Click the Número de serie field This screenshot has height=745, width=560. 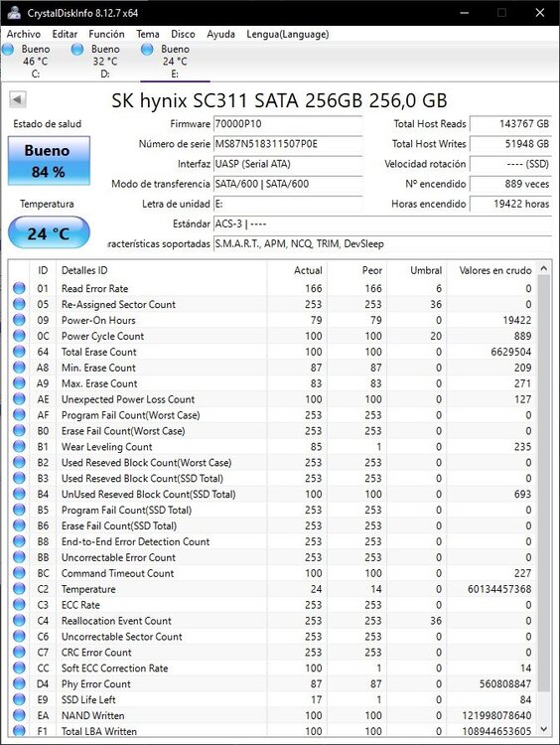pos(288,144)
